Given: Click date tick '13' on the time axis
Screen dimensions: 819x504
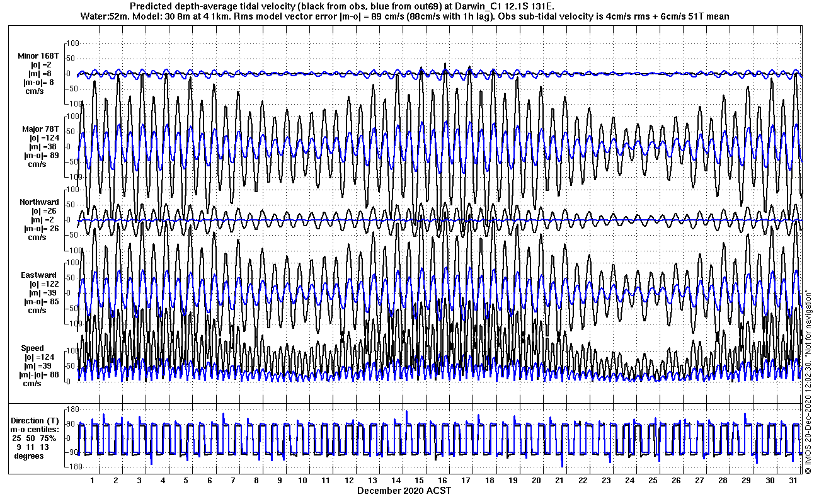Looking at the screenshot, I should 372,480.
